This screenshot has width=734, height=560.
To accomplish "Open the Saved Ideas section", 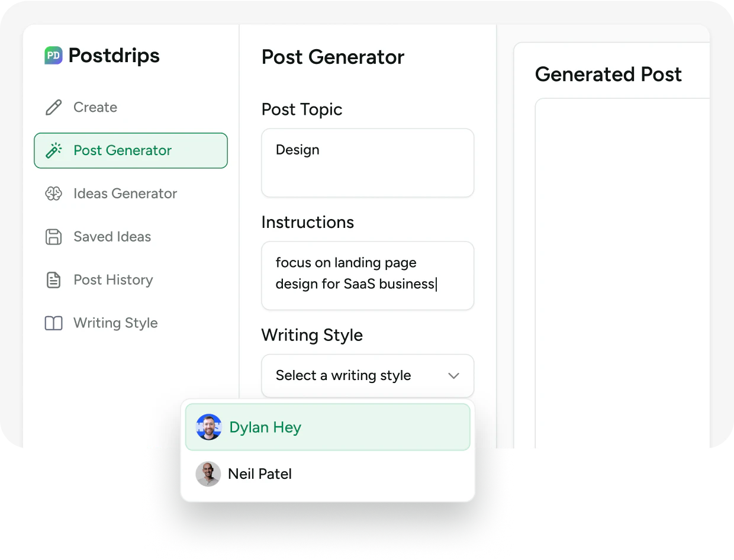I will pyautogui.click(x=112, y=237).
